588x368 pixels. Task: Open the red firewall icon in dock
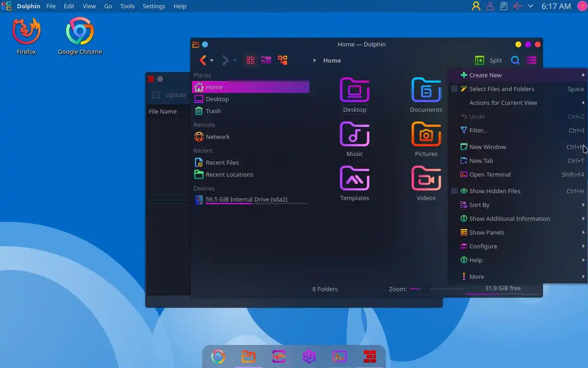[x=370, y=356]
